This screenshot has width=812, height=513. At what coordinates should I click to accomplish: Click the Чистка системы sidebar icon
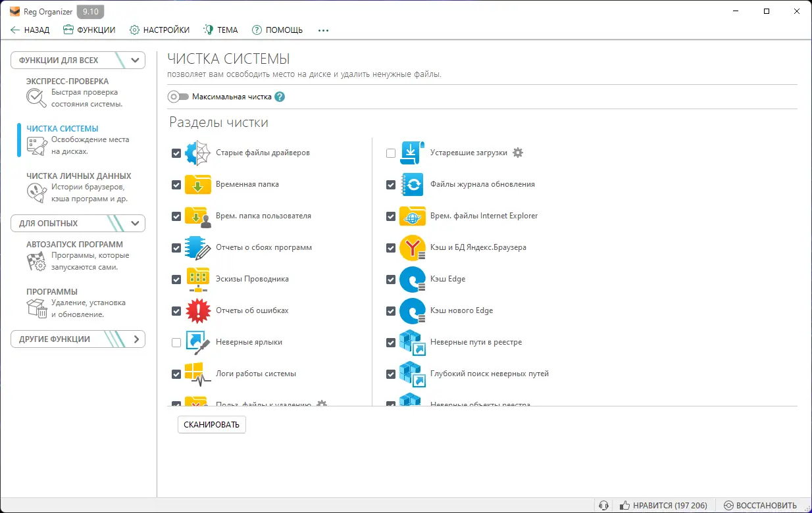click(36, 145)
